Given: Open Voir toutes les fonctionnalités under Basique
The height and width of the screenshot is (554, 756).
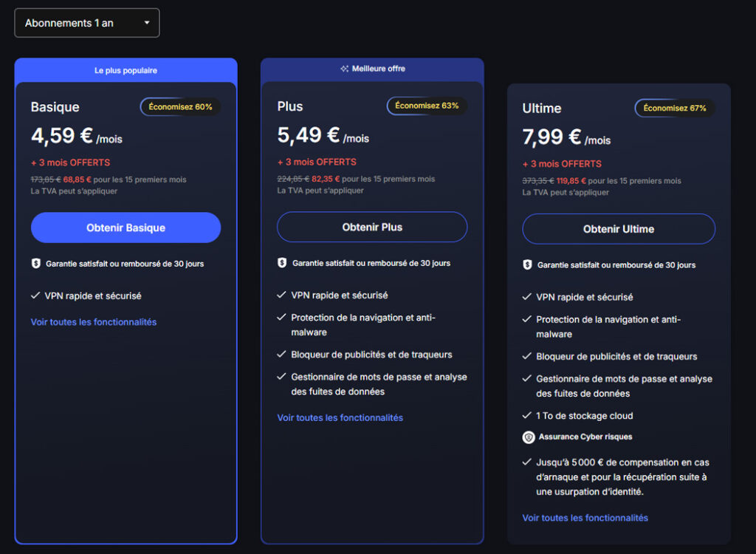Looking at the screenshot, I should [94, 322].
